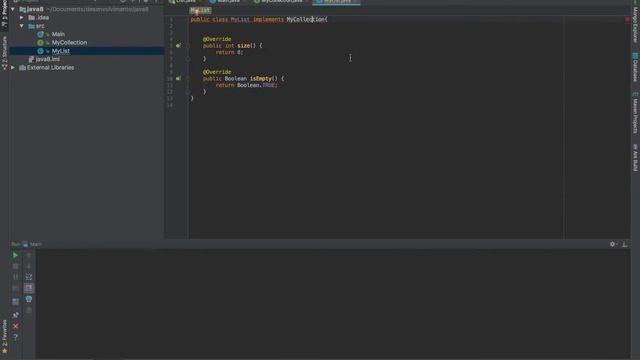
Task: Select MyList class in project tree
Action: tap(60, 51)
